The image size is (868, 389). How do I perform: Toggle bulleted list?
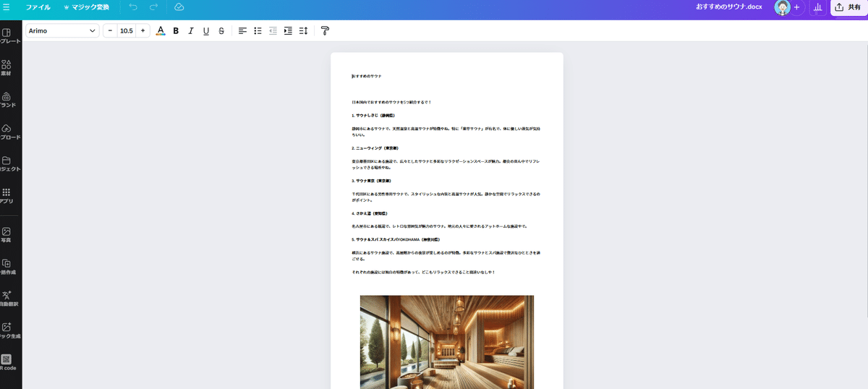click(x=258, y=30)
